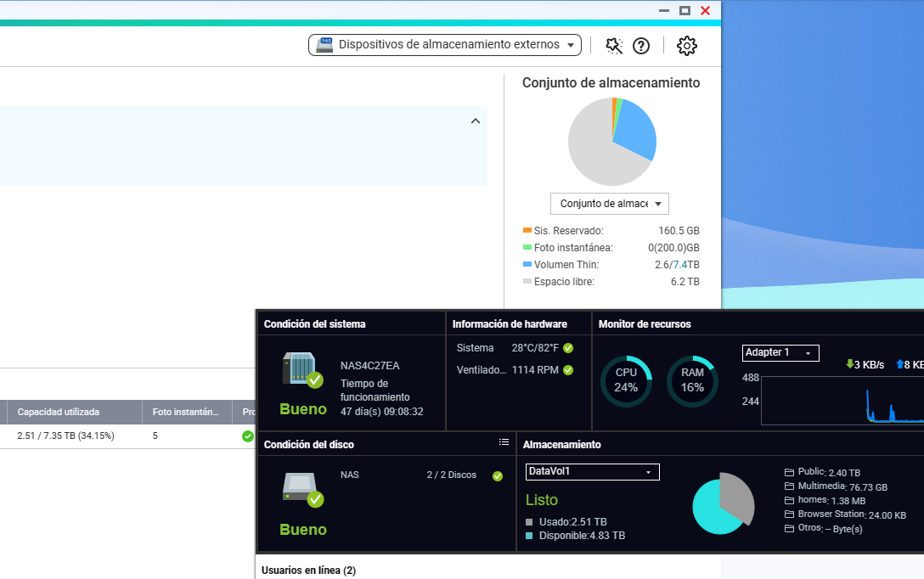Click the green check beside 2 / 2 Discos

tap(498, 475)
